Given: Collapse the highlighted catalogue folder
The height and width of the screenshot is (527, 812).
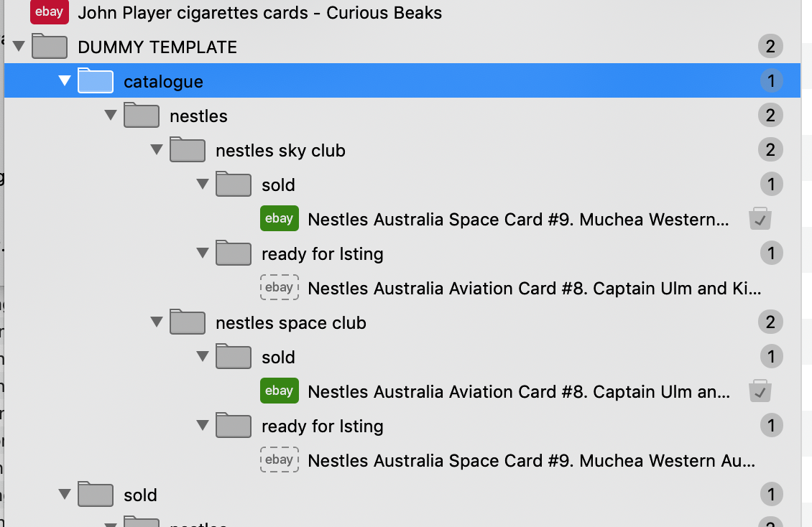Looking at the screenshot, I should (x=65, y=80).
